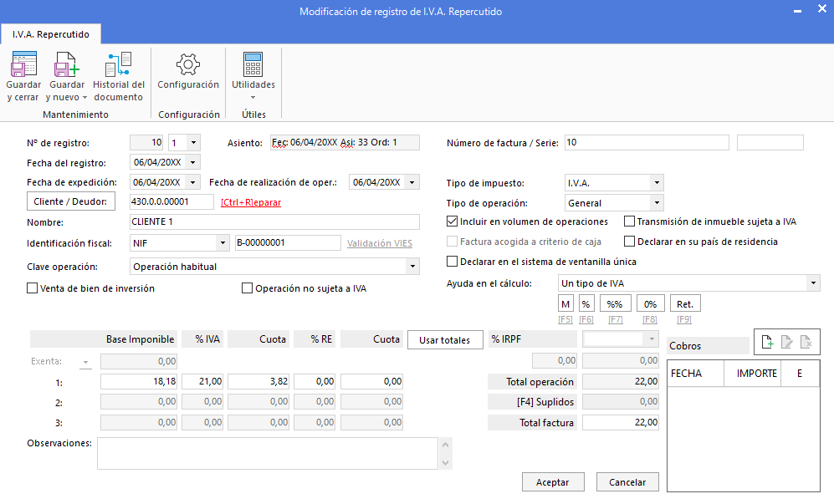Click the Nombre field CLIENTE 1
Image resolution: width=834 pixels, height=504 pixels.
pyautogui.click(x=274, y=221)
